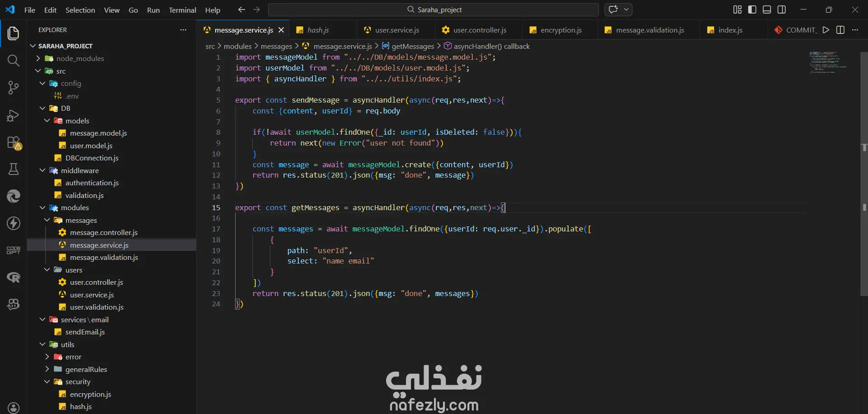
Task: Click the Saraha_project command center search
Action: coord(434,9)
